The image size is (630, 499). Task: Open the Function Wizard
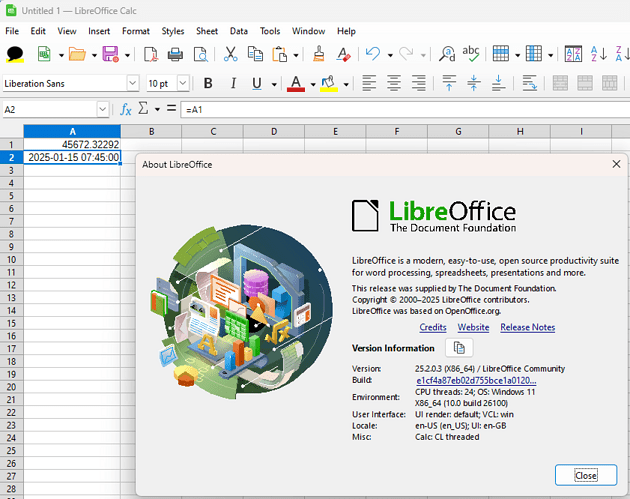click(x=125, y=109)
